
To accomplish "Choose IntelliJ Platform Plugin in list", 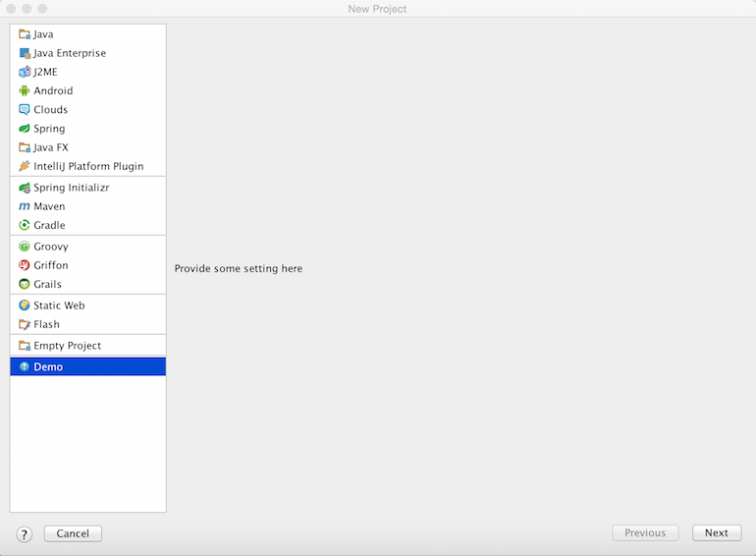I will point(88,166).
